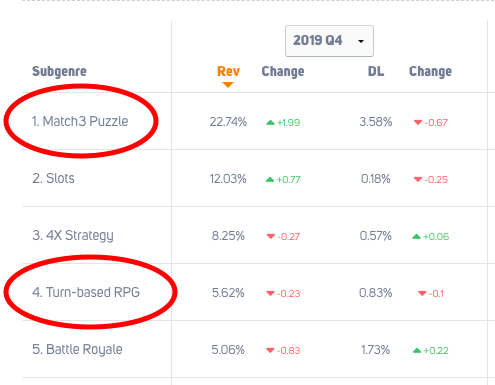495x385 pixels.
Task: Click the orange sort arrow under Rev
Action: (228, 85)
